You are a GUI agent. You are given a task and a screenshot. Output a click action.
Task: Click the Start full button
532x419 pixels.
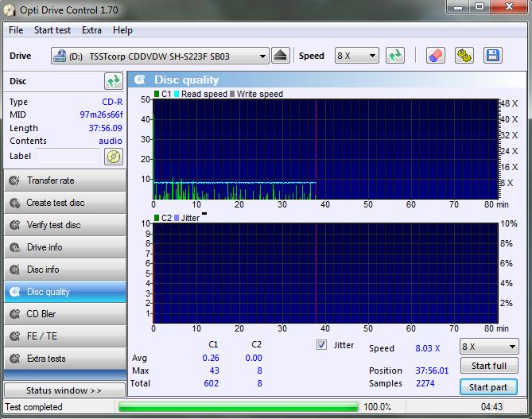point(488,367)
